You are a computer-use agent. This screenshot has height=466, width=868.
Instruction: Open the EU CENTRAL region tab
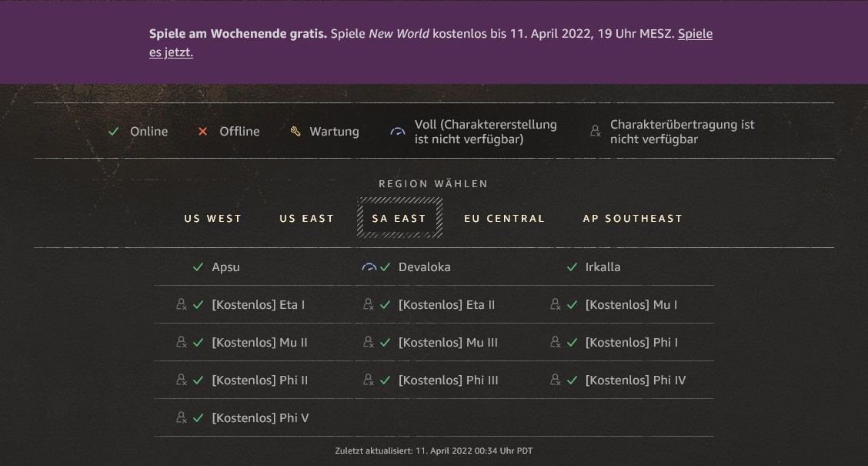(504, 219)
